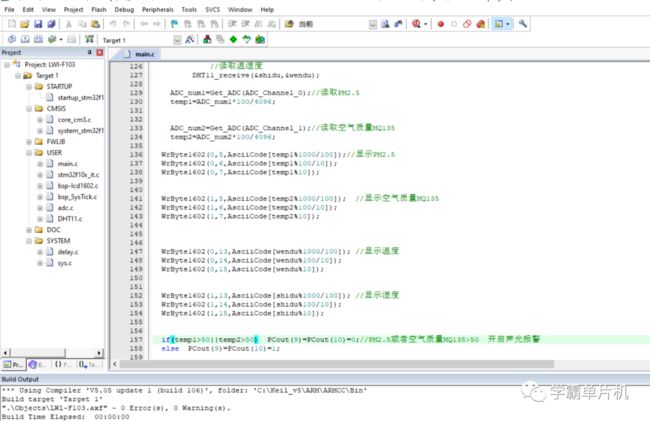
Task: Click Disable All Breakpoints icon
Action: [467, 24]
